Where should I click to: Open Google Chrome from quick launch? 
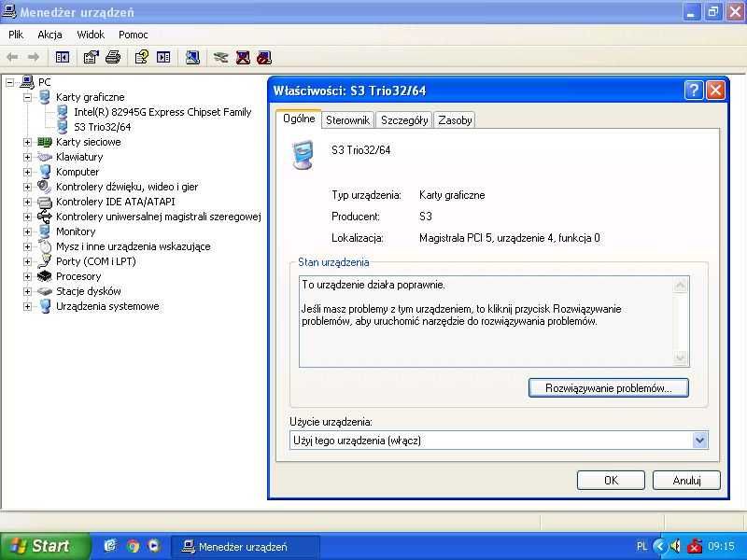click(x=133, y=546)
